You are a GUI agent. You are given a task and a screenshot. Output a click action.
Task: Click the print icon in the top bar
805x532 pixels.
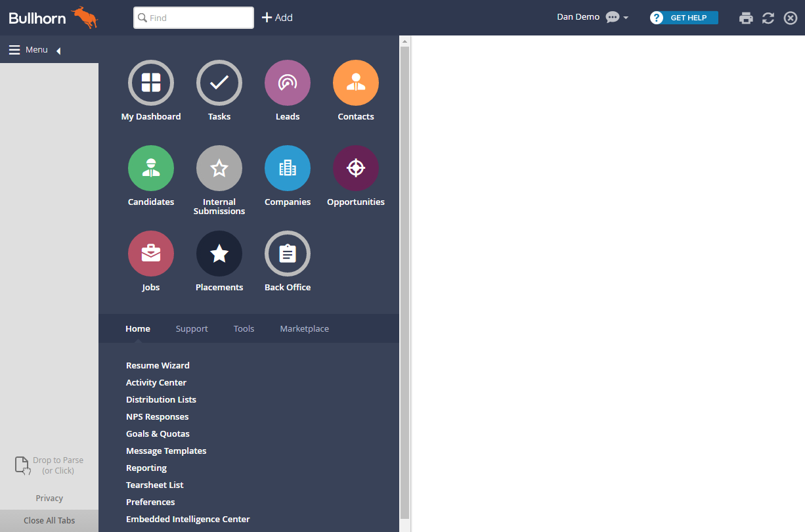tap(746, 18)
